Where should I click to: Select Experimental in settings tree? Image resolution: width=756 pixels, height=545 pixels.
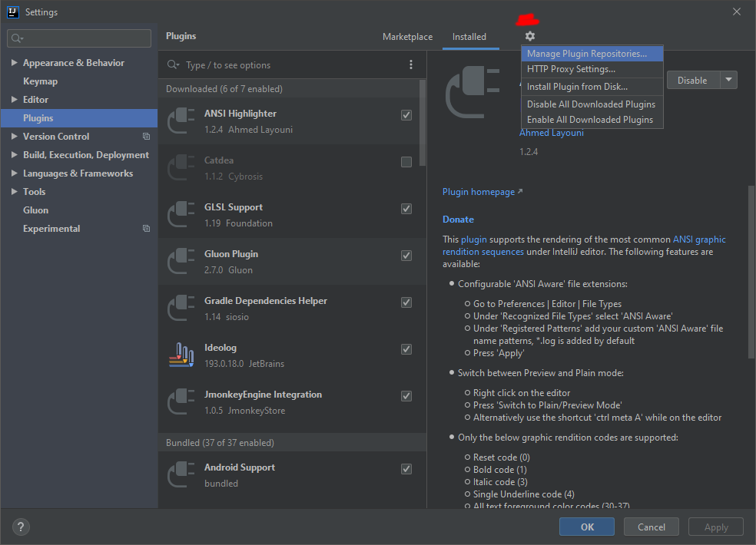coord(51,229)
